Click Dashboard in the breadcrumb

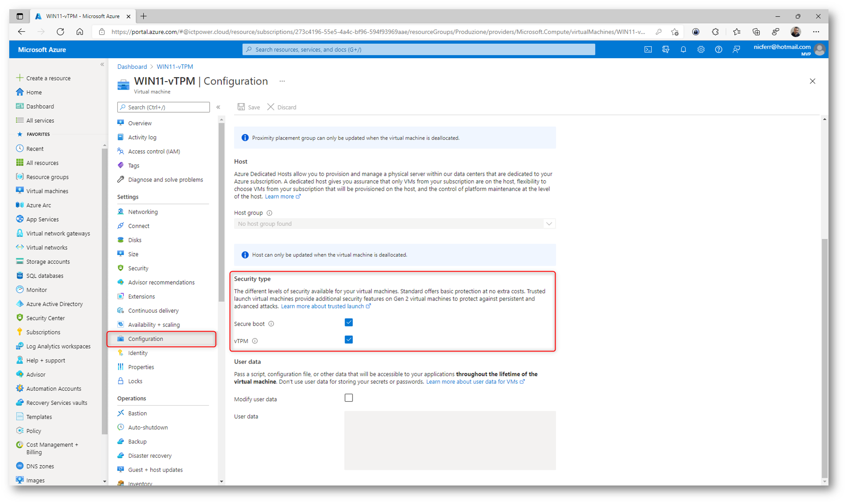point(132,67)
